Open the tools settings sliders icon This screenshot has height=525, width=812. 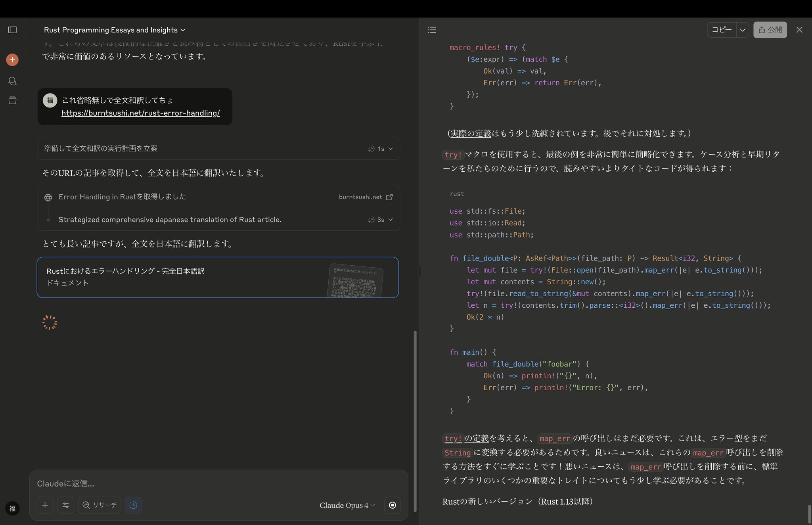(x=66, y=505)
